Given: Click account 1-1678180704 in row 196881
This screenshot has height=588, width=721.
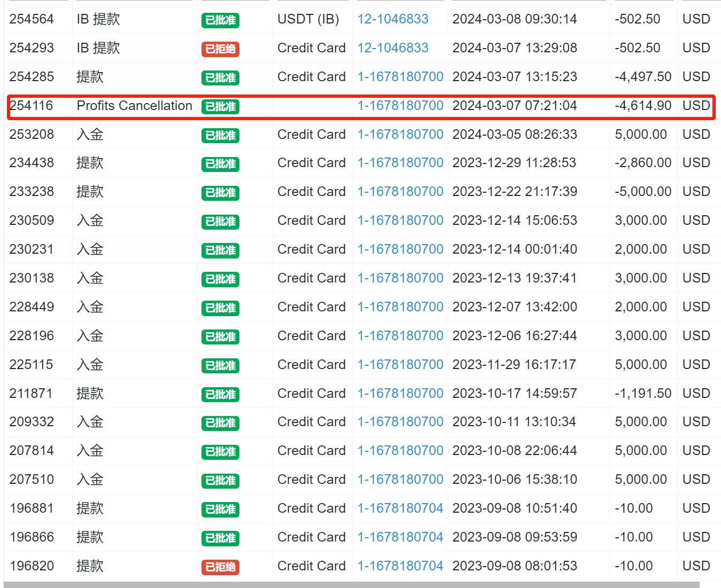Looking at the screenshot, I should tap(400, 508).
